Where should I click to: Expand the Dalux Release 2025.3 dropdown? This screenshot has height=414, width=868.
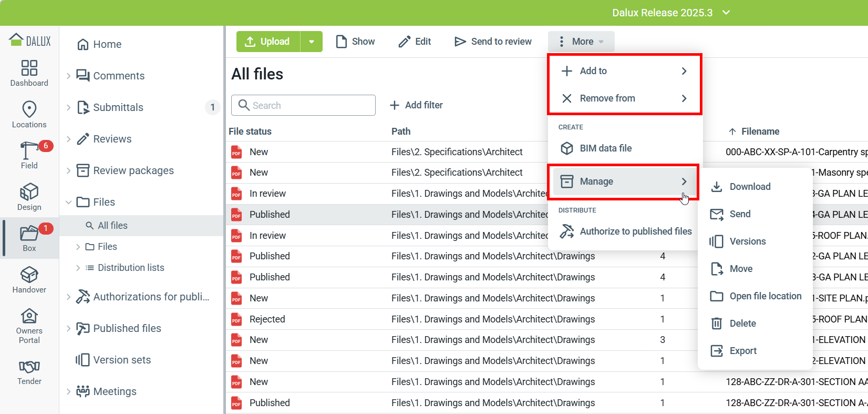pyautogui.click(x=726, y=13)
